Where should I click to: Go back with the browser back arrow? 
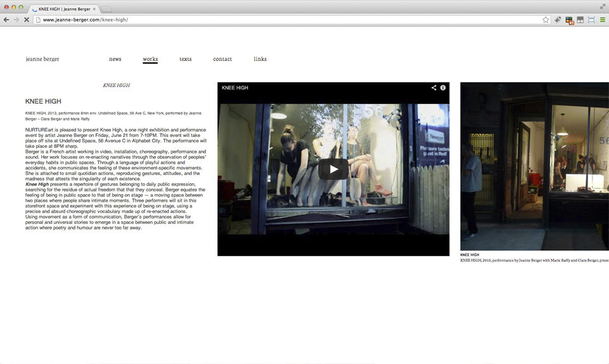[x=6, y=20]
